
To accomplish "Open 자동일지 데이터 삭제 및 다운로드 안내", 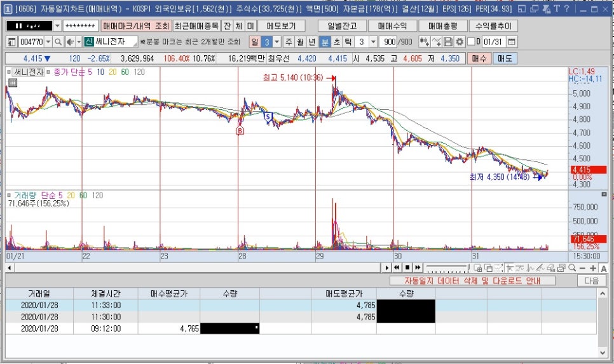I will 472,281.
